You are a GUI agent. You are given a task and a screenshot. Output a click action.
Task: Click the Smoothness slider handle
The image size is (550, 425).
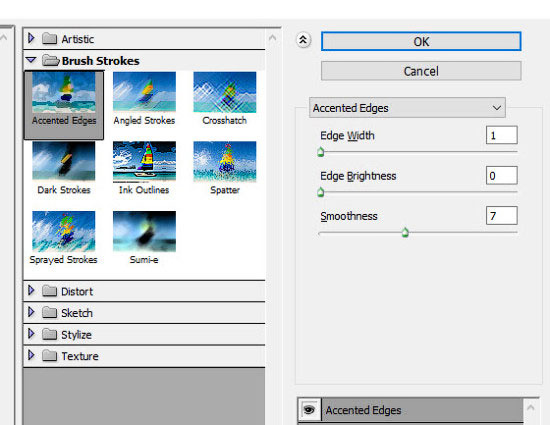click(x=405, y=232)
